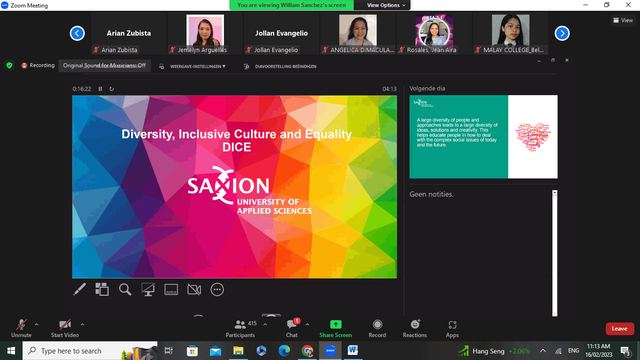Switch to Zoom taskbar icon
The width and height of the screenshot is (640, 360).
pyautogui.click(x=330, y=351)
